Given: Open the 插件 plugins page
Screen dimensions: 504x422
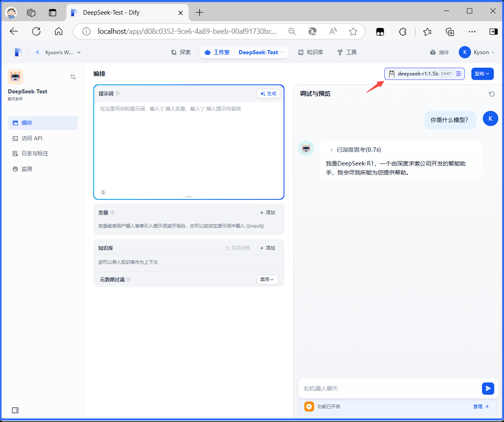Looking at the screenshot, I should (440, 52).
